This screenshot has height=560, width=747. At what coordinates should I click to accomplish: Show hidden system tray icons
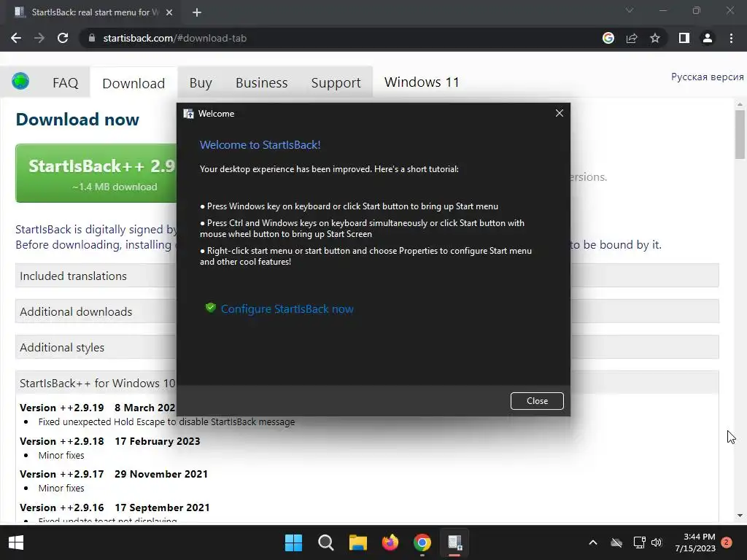click(593, 542)
